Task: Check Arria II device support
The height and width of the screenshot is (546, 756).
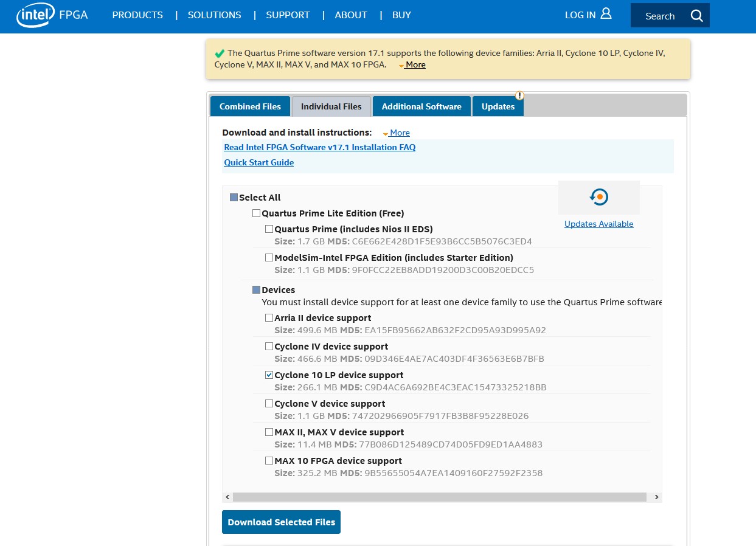Action: tap(269, 318)
